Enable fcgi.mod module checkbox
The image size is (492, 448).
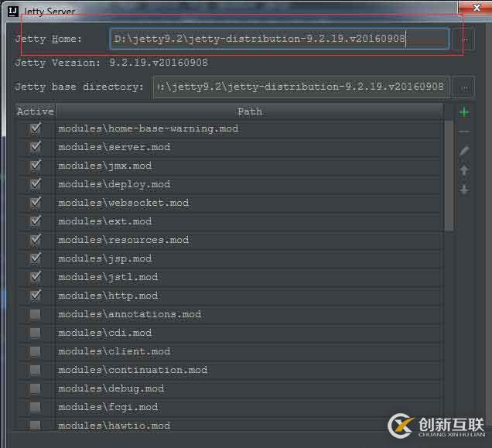pyautogui.click(x=35, y=407)
